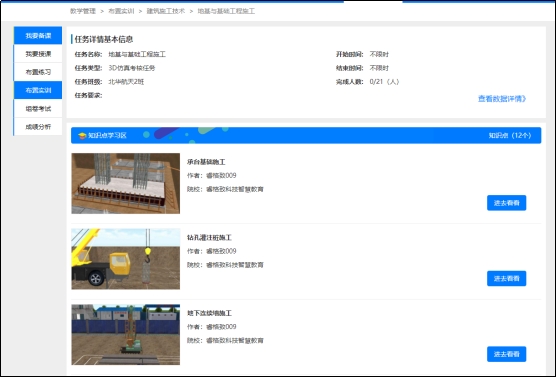Open the 承台基础施工 thumbnail image
Screen dimensions: 556x377
click(x=126, y=183)
